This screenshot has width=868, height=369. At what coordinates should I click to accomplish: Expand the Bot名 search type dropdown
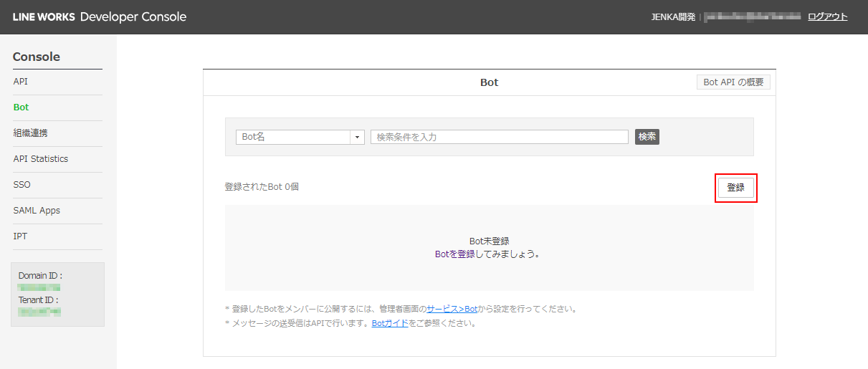(x=300, y=137)
